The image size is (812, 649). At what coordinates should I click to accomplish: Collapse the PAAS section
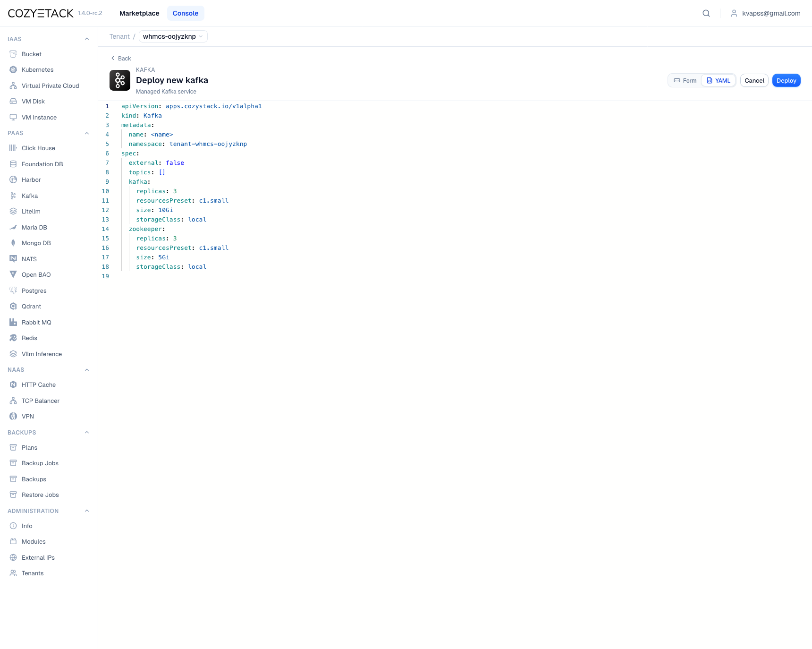point(87,133)
